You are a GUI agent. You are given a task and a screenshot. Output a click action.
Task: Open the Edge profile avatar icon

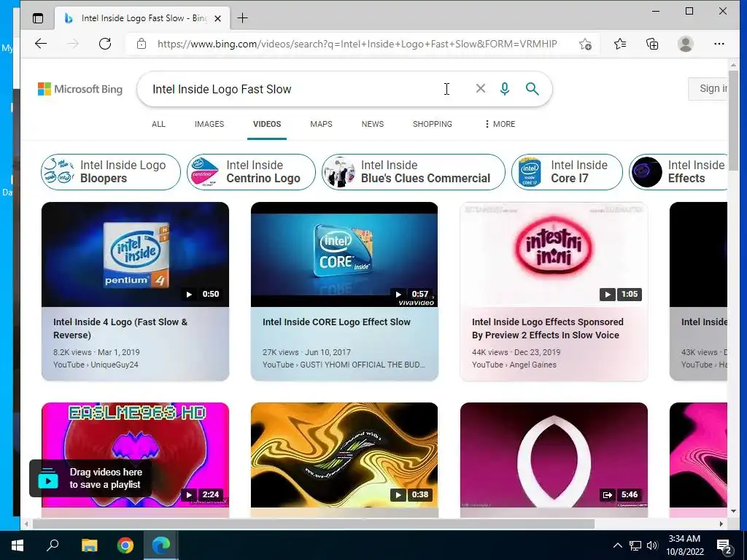(686, 44)
